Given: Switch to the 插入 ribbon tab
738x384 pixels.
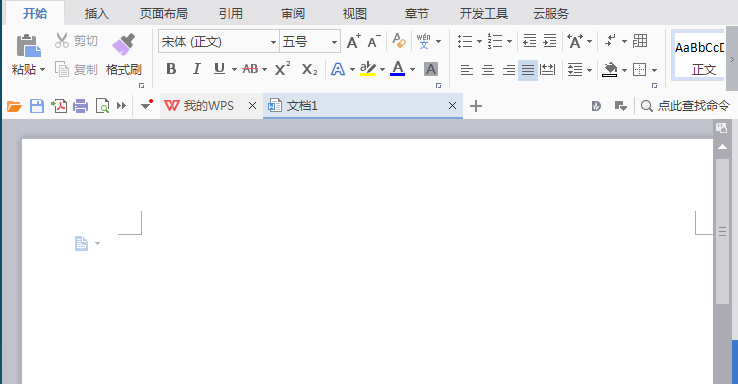Looking at the screenshot, I should [96, 14].
